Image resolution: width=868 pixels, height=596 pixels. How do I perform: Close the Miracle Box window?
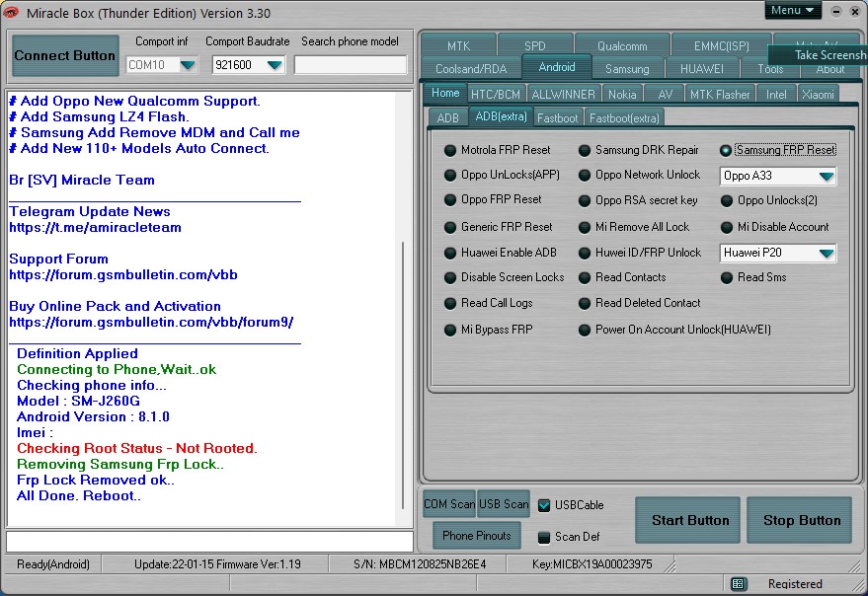(855, 11)
